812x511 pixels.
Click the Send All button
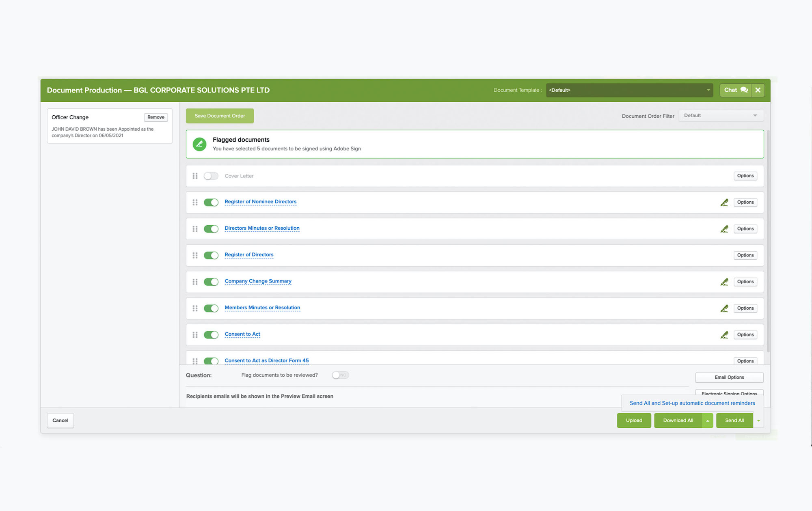point(734,420)
